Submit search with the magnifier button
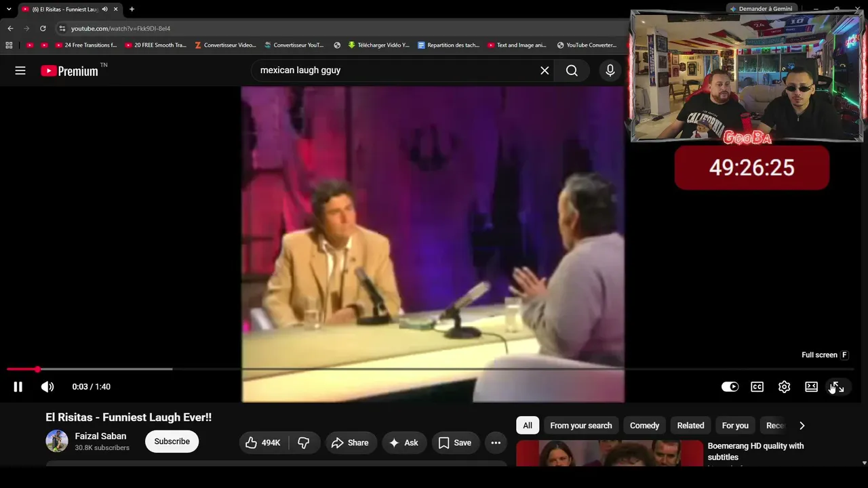This screenshot has width=868, height=488. (572, 70)
